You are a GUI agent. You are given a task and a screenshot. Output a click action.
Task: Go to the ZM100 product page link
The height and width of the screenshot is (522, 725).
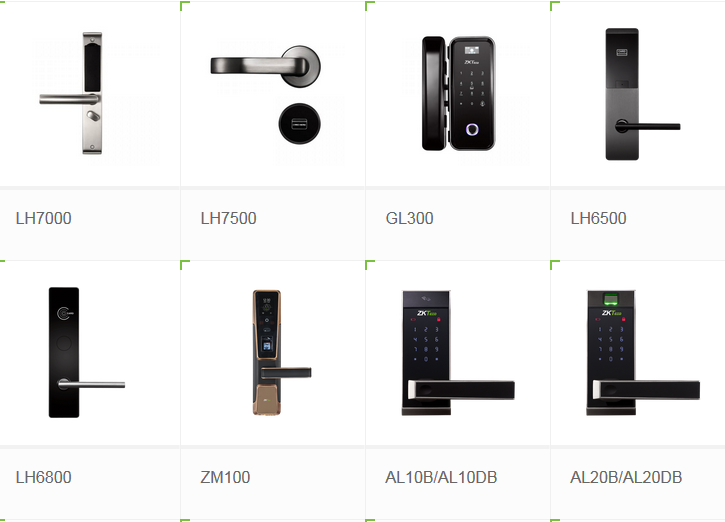coord(225,477)
